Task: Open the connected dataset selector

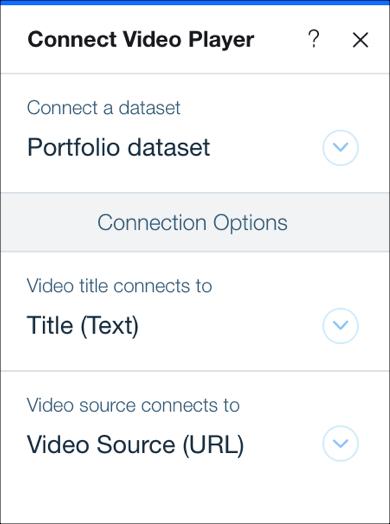Action: coord(340,148)
